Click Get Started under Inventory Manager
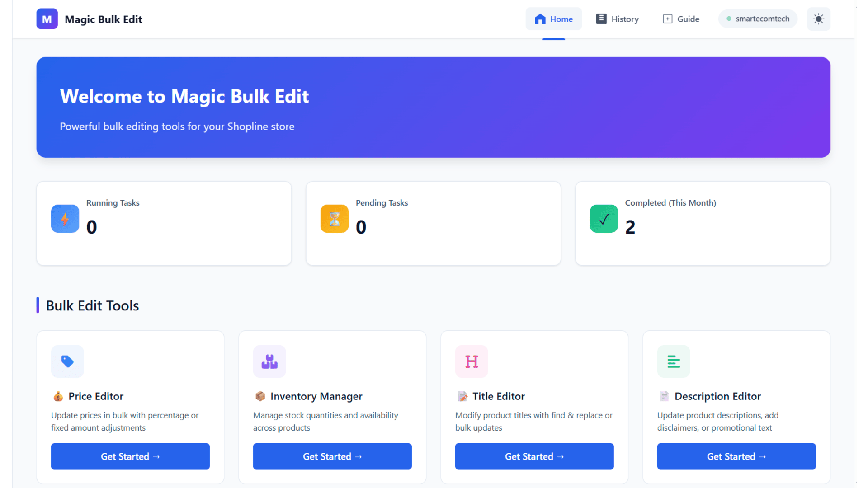Image resolution: width=868 pixels, height=488 pixels. point(332,456)
